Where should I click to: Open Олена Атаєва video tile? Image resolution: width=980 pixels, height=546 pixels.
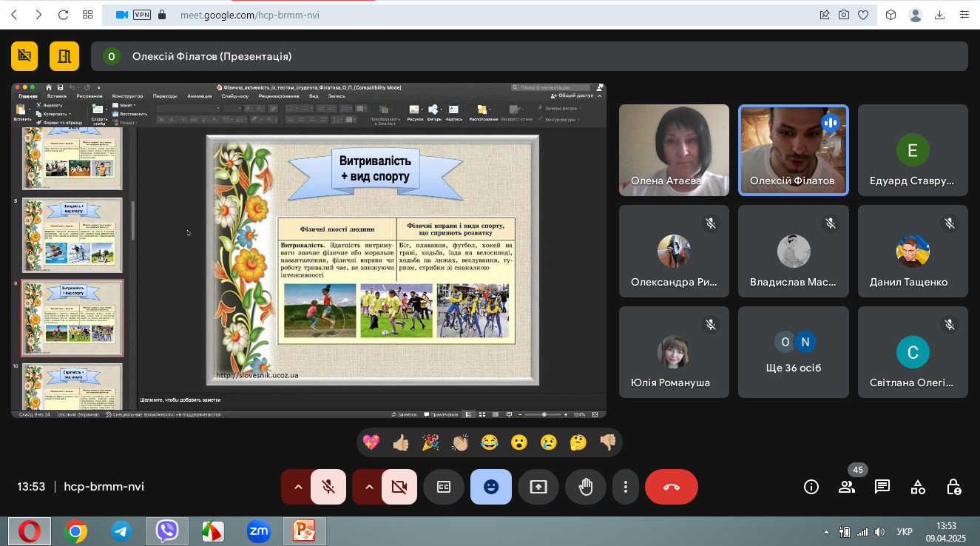point(674,150)
